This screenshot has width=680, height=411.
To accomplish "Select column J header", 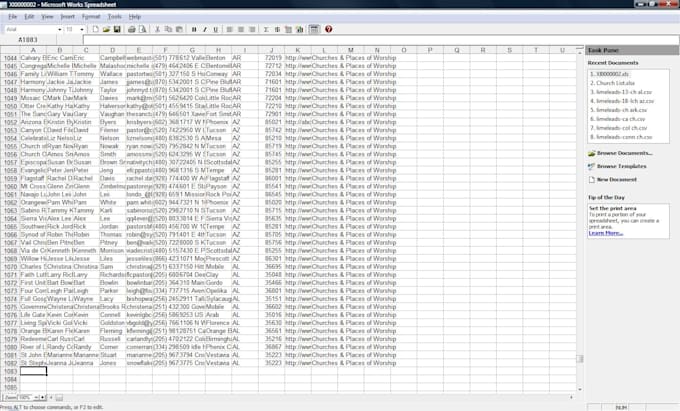I will [271, 50].
